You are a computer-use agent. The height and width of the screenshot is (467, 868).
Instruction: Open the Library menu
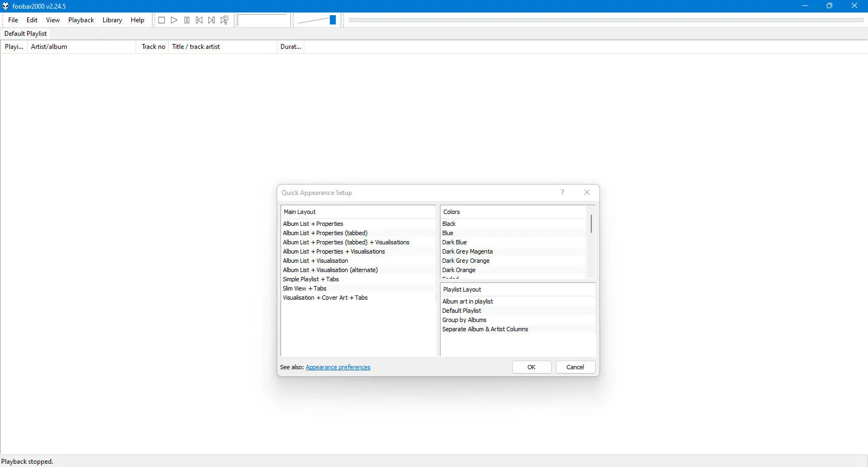point(112,20)
